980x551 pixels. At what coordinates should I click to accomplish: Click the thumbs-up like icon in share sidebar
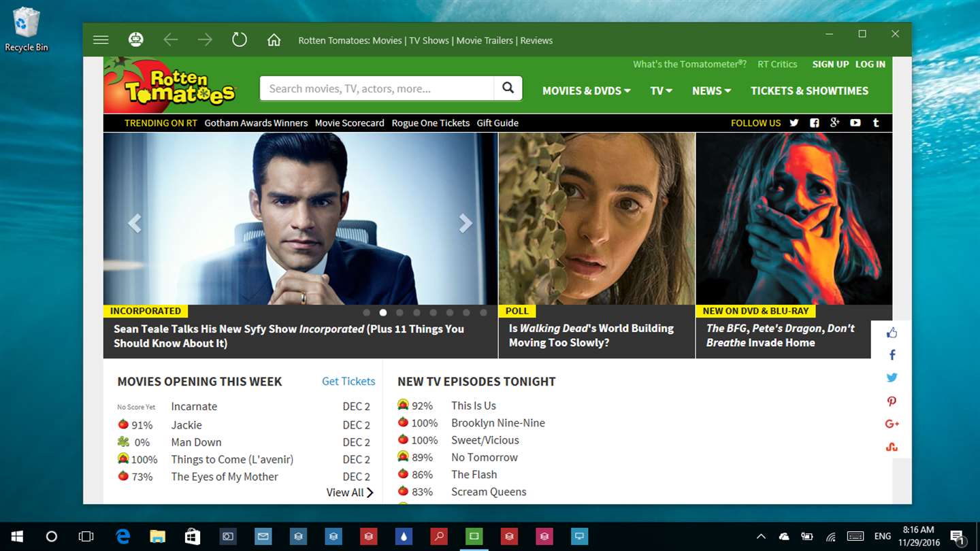pyautogui.click(x=892, y=333)
